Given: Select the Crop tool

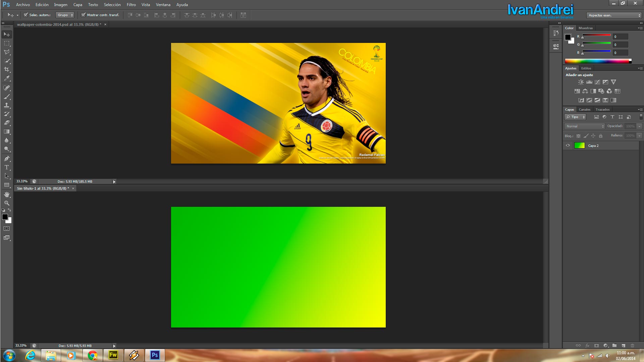Looking at the screenshot, I should [7, 69].
